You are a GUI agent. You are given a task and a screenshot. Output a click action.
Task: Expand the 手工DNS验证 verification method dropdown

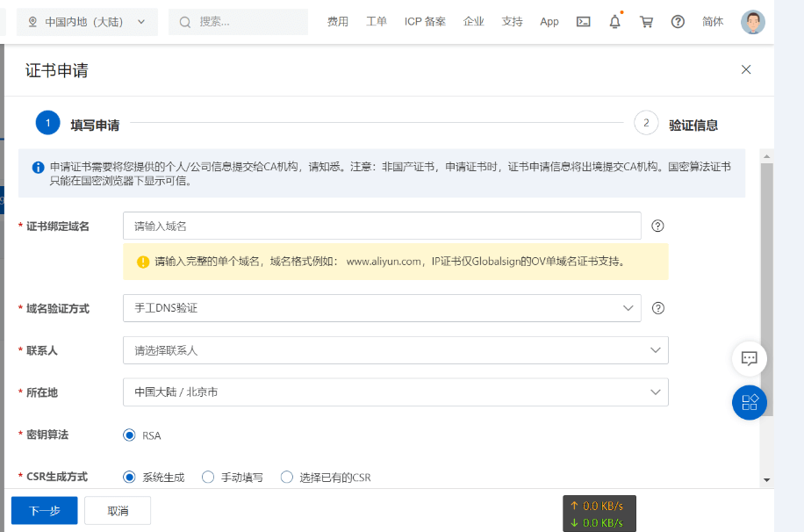click(x=382, y=308)
